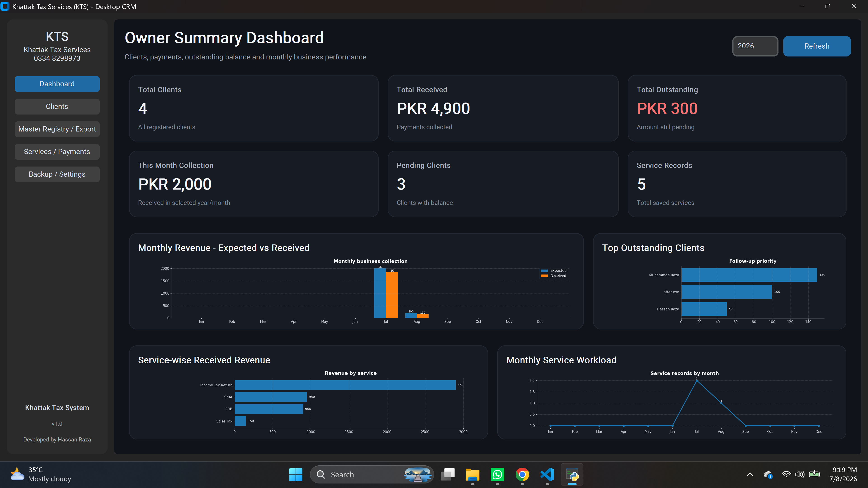Open Google Chrome from taskbar

pyautogui.click(x=522, y=474)
